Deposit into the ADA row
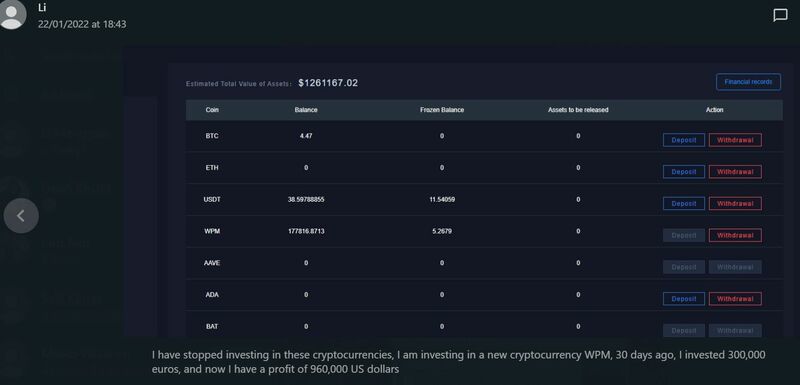This screenshot has height=385, width=800. coord(684,299)
